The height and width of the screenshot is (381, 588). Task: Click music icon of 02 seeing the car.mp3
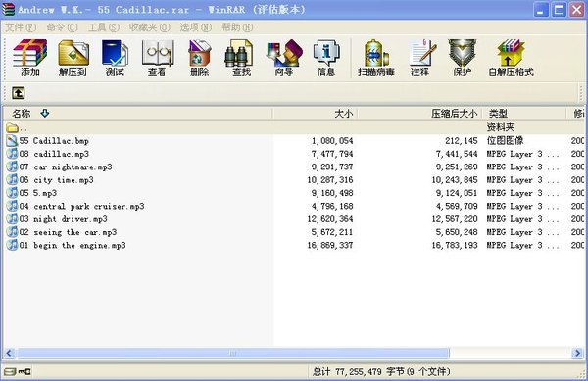[x=12, y=232]
